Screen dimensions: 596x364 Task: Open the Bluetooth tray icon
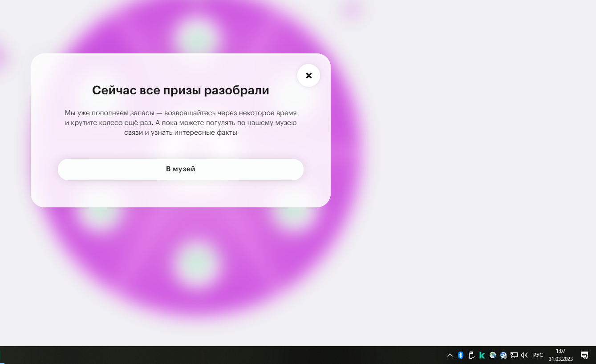click(461, 355)
